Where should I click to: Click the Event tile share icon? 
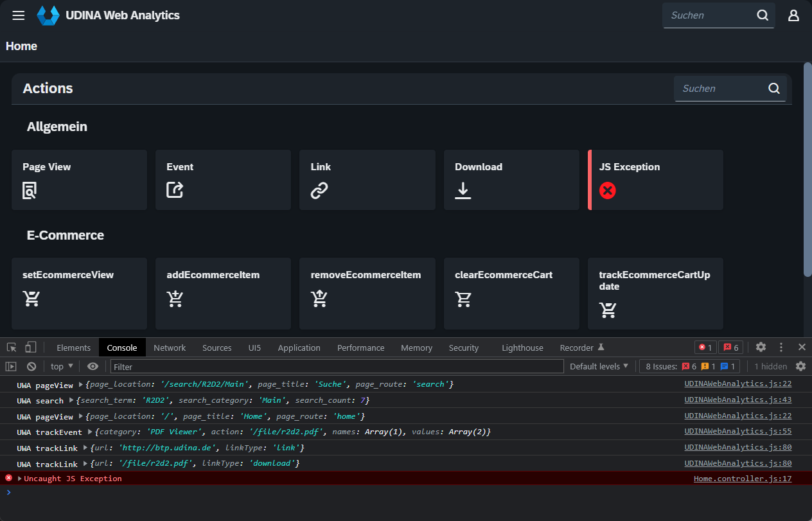[175, 190]
